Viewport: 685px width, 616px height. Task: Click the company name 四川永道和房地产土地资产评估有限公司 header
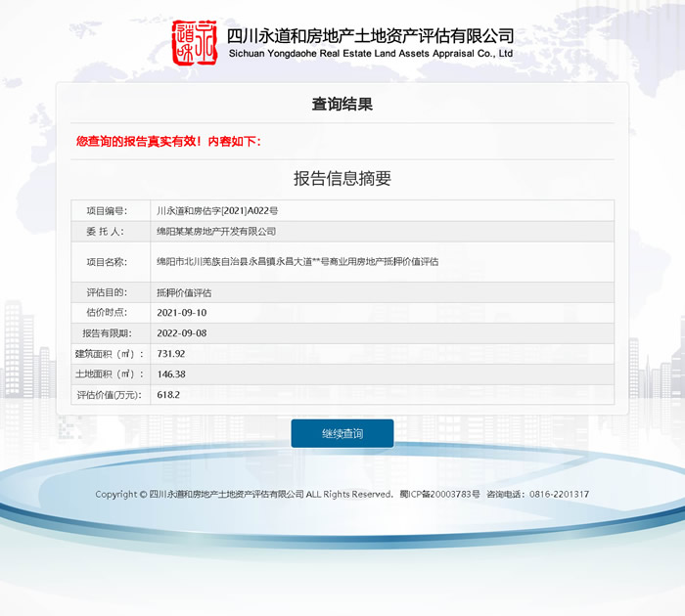(x=371, y=36)
